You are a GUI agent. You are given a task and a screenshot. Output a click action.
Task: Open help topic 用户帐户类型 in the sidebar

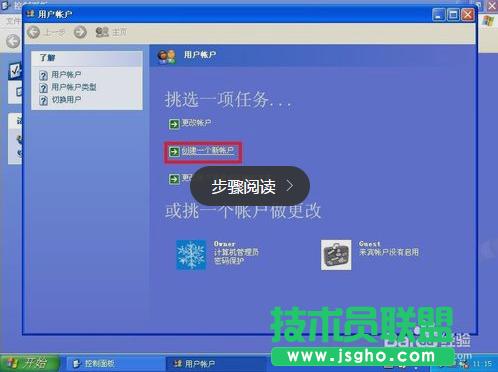pos(74,87)
